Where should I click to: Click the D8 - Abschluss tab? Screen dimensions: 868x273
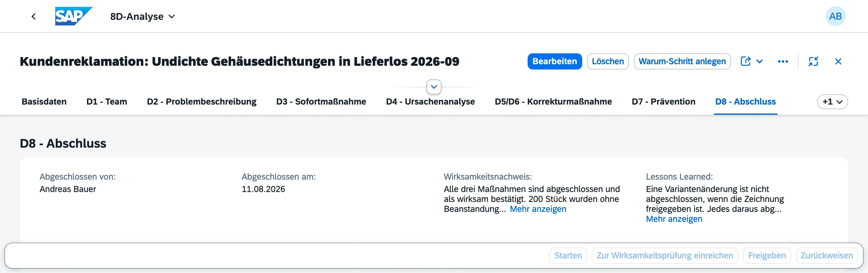pos(745,101)
